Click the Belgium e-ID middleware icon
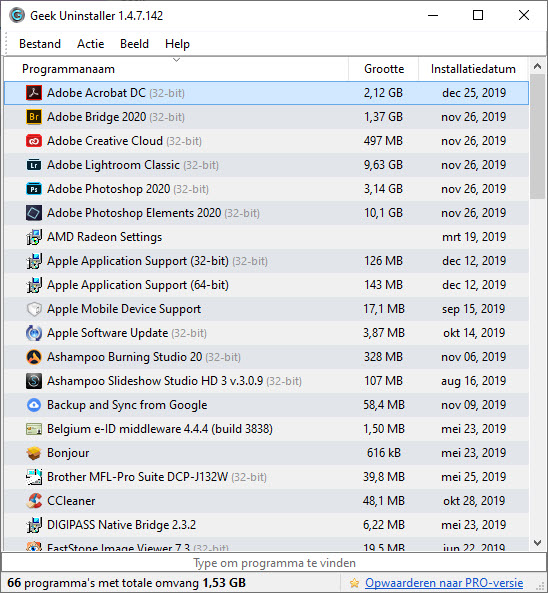This screenshot has width=548, height=593. [x=34, y=429]
